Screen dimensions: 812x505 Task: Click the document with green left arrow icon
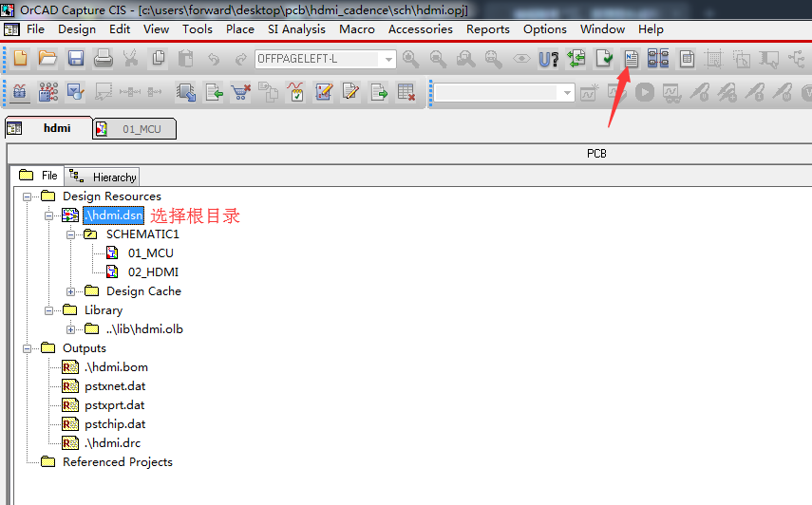[x=215, y=93]
